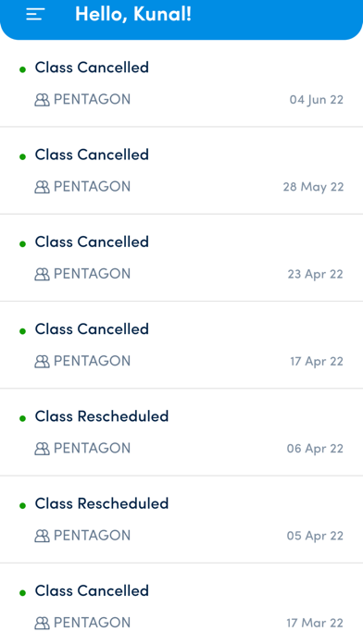Open Class Cancelled notification dated 04 Jun 22

coord(181,83)
